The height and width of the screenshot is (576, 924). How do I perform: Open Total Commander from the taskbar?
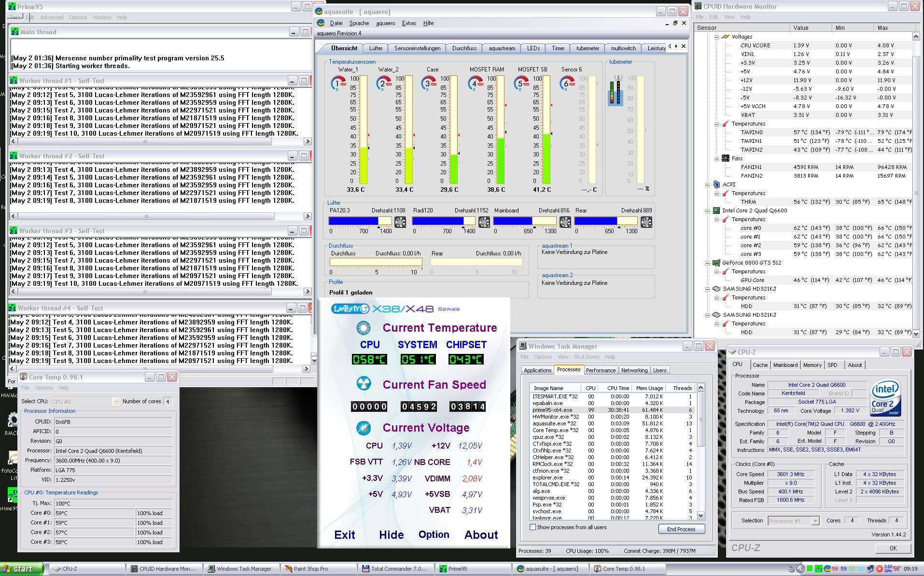point(396,569)
